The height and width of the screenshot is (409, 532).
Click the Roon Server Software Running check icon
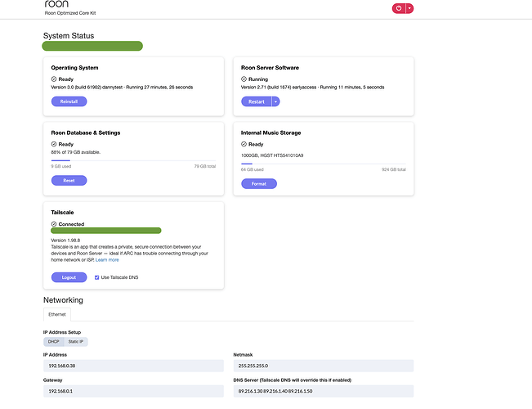(x=244, y=79)
